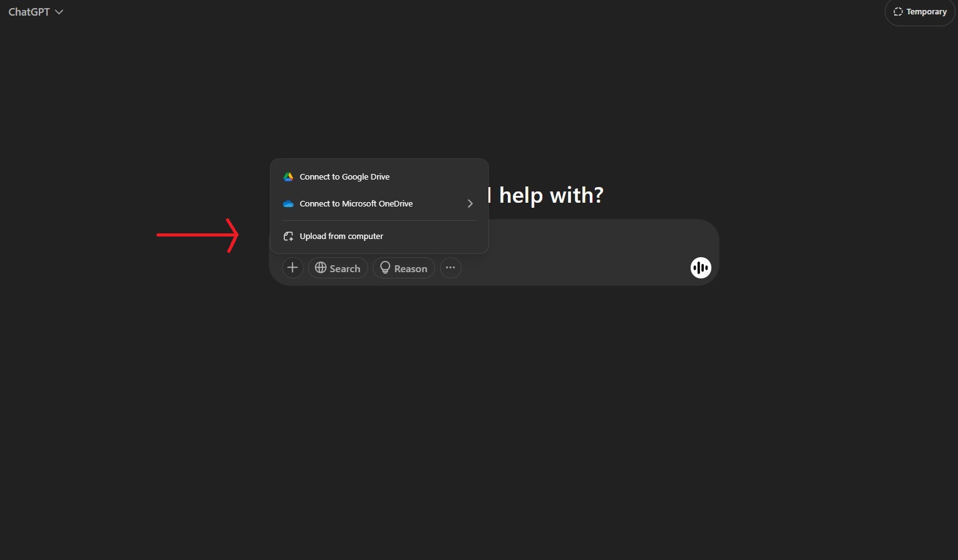Open the three-dots more tools menu
Image resolution: width=958 pixels, height=560 pixels.
[x=451, y=268]
